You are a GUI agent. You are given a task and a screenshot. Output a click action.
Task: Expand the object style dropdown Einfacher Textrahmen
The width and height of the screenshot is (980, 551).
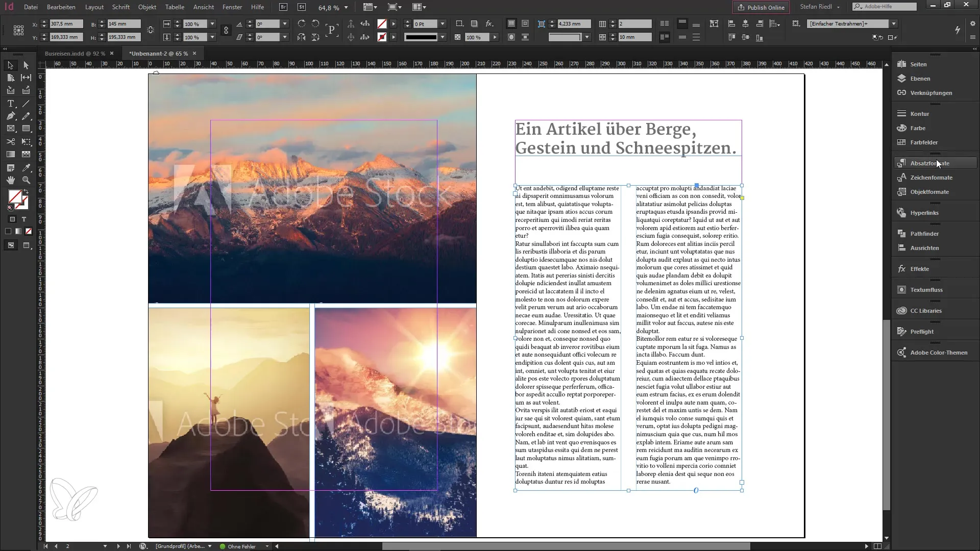click(894, 24)
